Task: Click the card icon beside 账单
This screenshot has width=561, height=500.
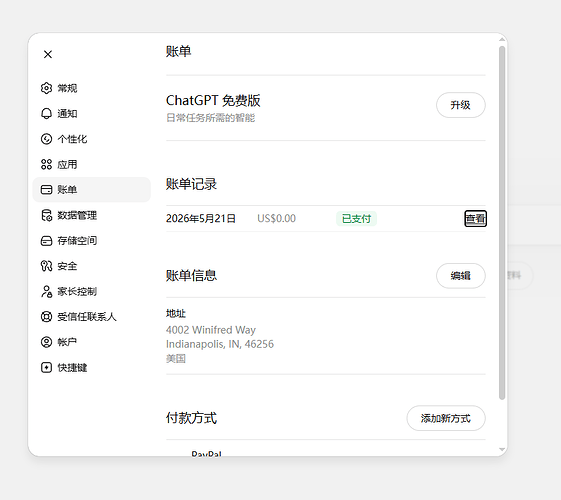Action: pos(46,190)
